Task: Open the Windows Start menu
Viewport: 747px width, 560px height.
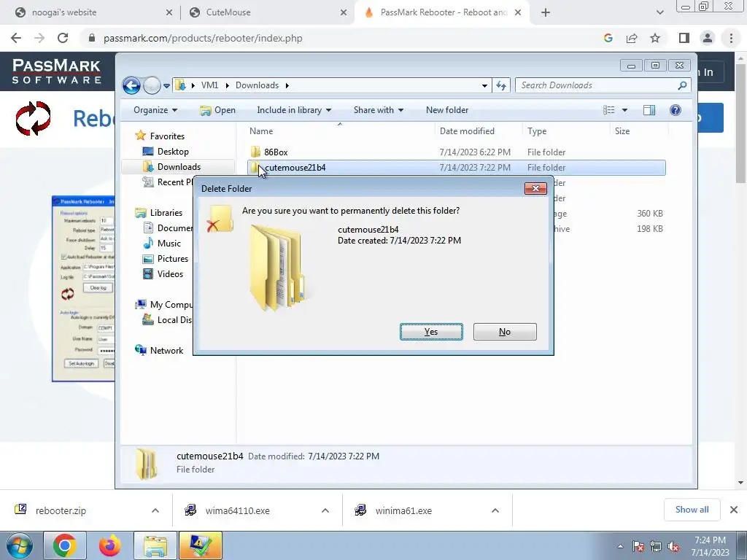Action: (20, 545)
